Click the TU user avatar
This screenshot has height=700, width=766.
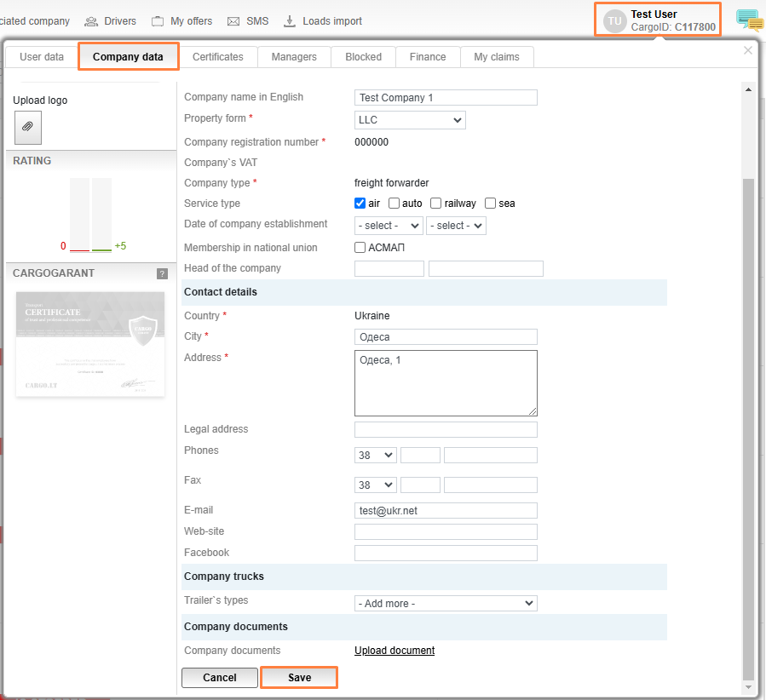[x=614, y=21]
